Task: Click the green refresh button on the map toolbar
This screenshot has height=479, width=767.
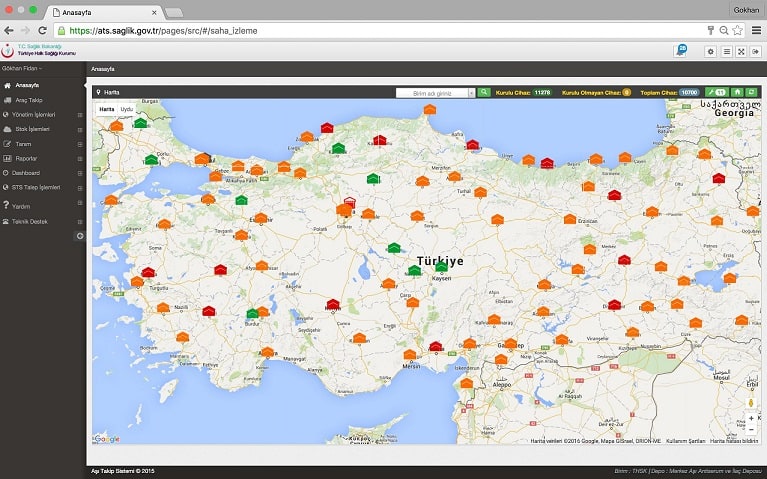Action: click(751, 92)
